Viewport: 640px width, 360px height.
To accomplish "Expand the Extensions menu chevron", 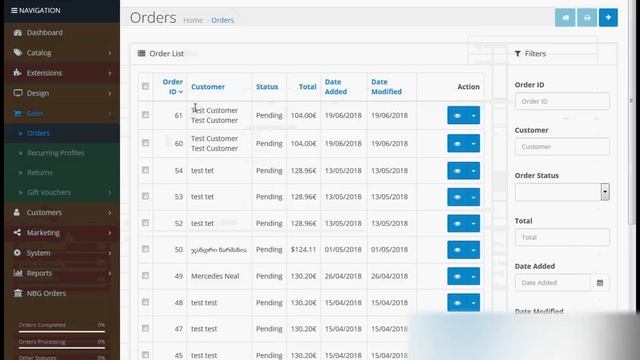I will pyautogui.click(x=109, y=73).
